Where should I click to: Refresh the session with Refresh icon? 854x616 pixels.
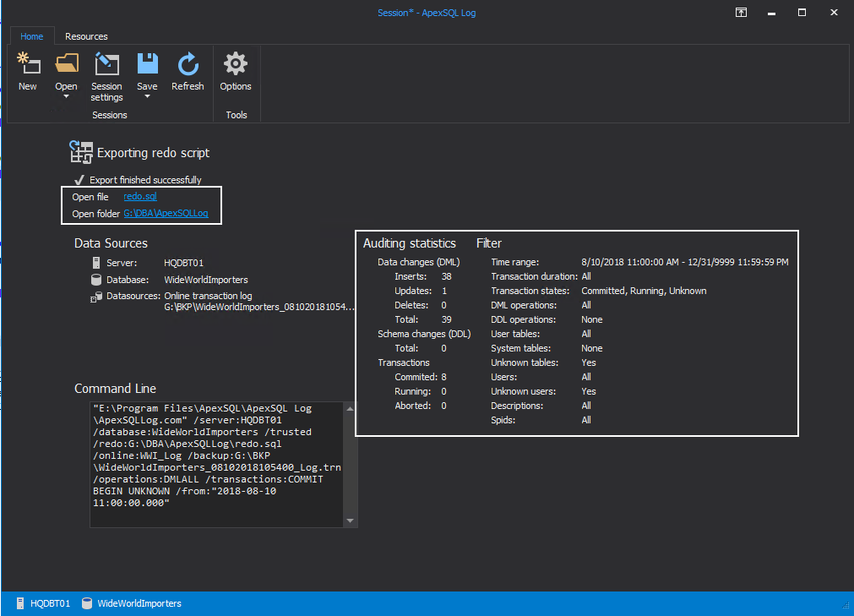pyautogui.click(x=188, y=64)
